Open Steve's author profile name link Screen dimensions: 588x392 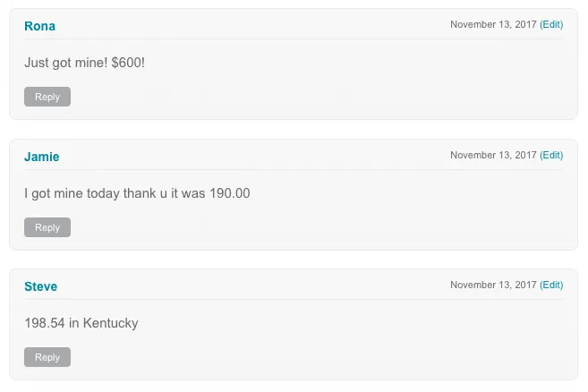click(40, 286)
